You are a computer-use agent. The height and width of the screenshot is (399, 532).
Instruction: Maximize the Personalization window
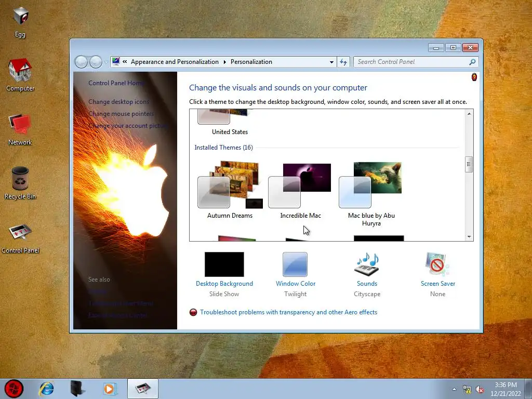click(453, 47)
